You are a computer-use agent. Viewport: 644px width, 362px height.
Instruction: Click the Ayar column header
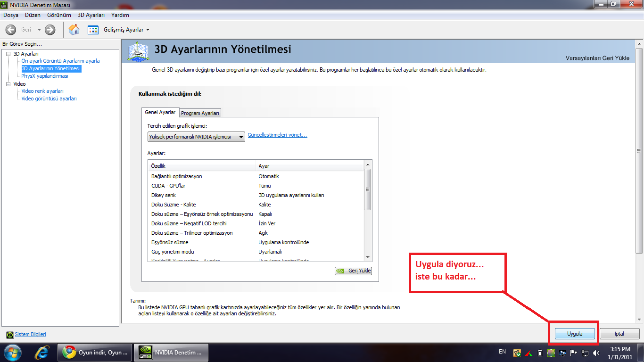pyautogui.click(x=310, y=166)
